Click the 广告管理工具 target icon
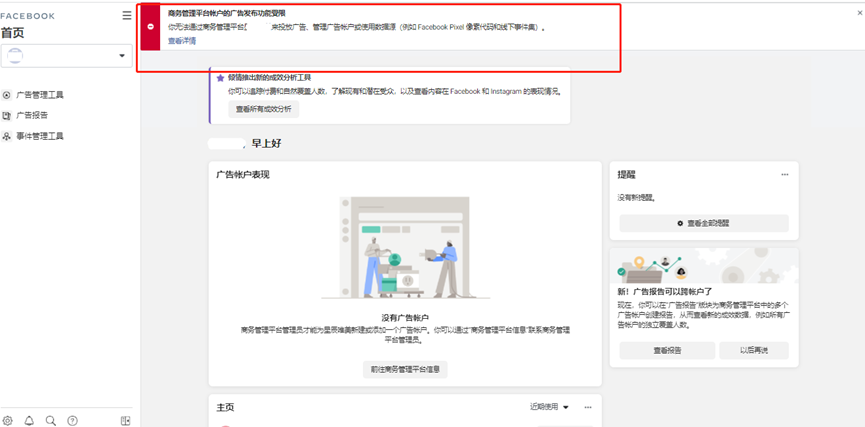865x427 pixels. [x=7, y=95]
